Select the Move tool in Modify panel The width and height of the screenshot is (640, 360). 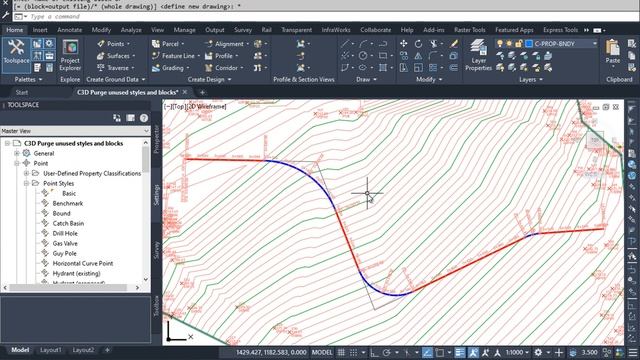[404, 44]
